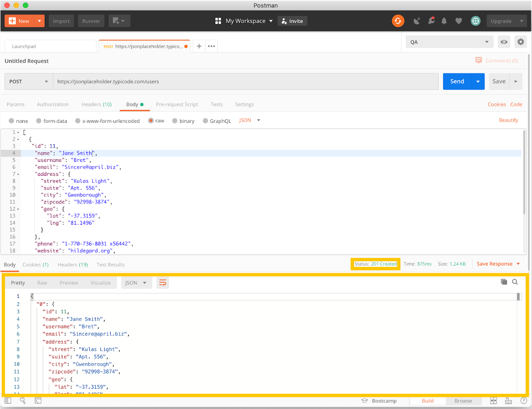Image resolution: width=532 pixels, height=409 pixels.
Task: Beautify the request body
Action: (x=508, y=120)
